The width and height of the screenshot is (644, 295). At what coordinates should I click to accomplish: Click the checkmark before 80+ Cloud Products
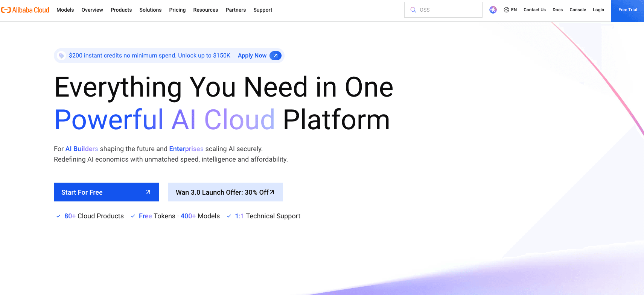coord(58,216)
